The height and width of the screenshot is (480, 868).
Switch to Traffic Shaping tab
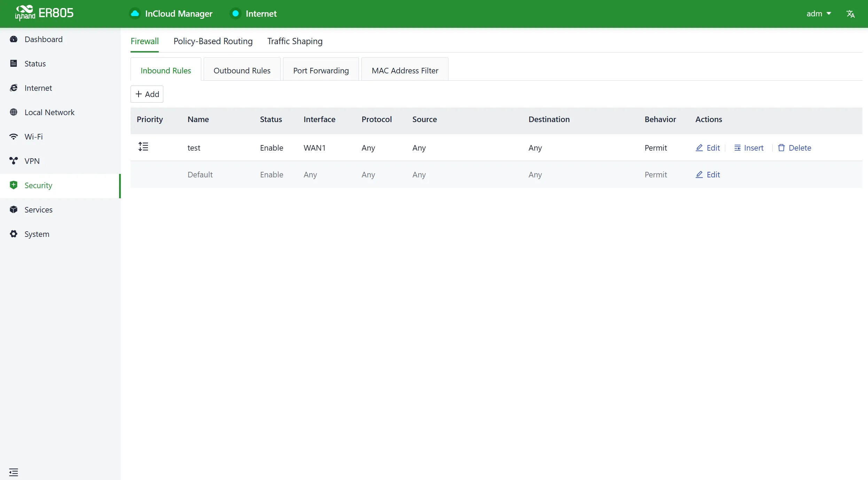pos(295,41)
